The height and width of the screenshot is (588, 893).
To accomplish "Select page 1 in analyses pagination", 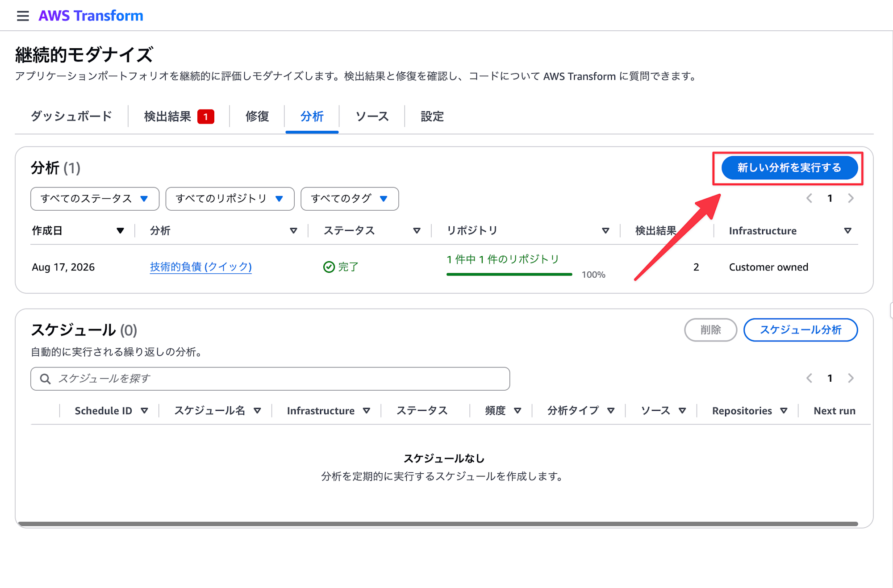I will click(830, 198).
